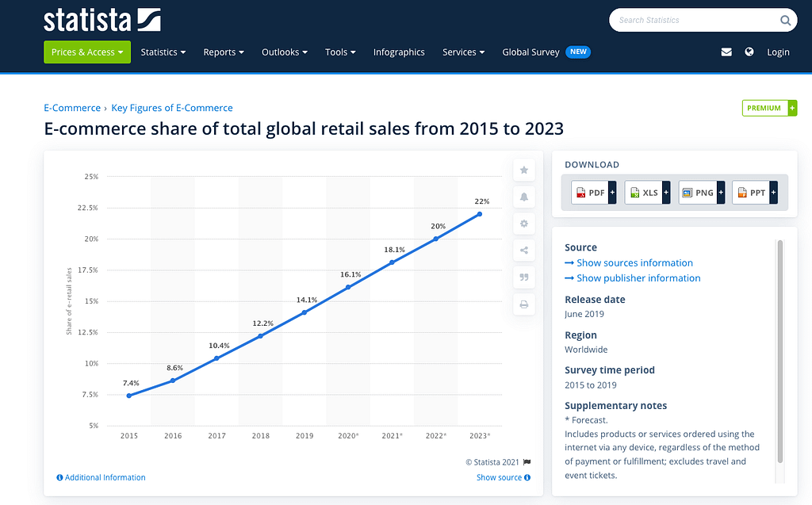Click the PREMIUM badge
This screenshot has width=812, height=505.
[x=769, y=108]
